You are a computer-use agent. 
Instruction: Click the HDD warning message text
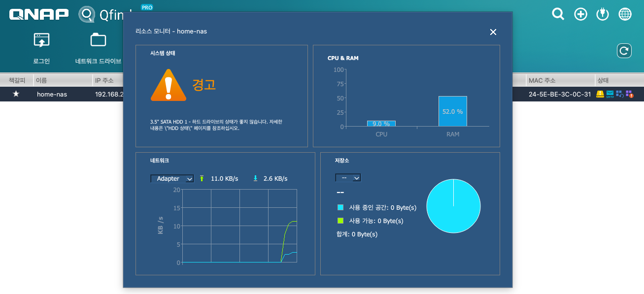216,125
